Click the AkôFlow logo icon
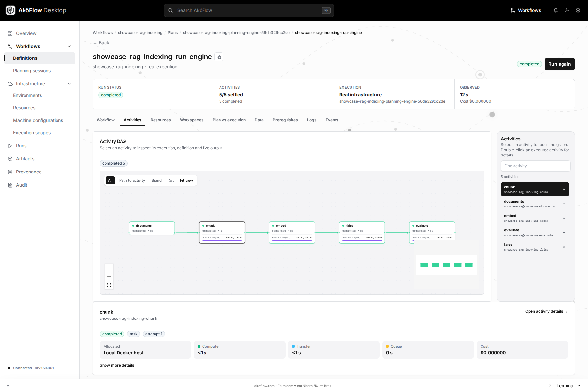Viewport: 588px width, 392px height. [10, 10]
